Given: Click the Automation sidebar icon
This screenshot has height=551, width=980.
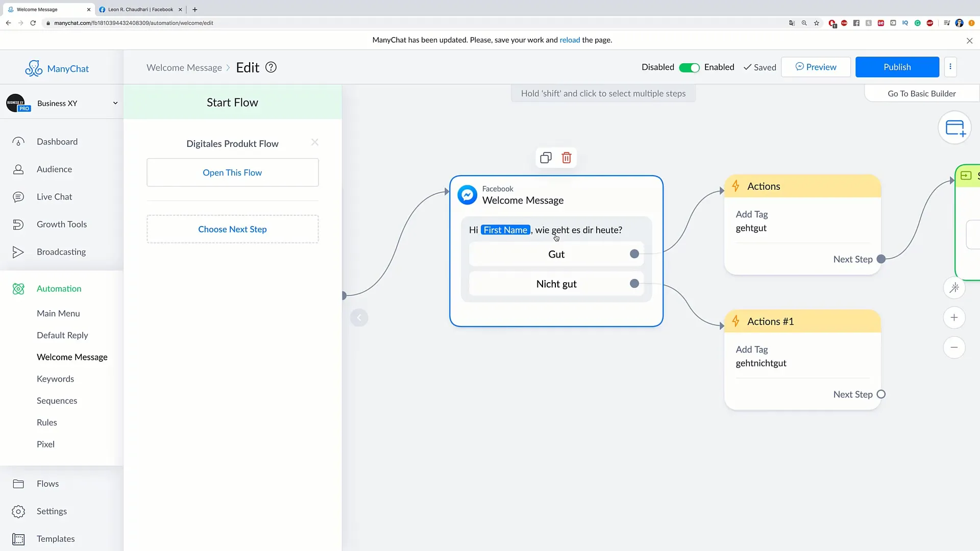Looking at the screenshot, I should (x=18, y=288).
